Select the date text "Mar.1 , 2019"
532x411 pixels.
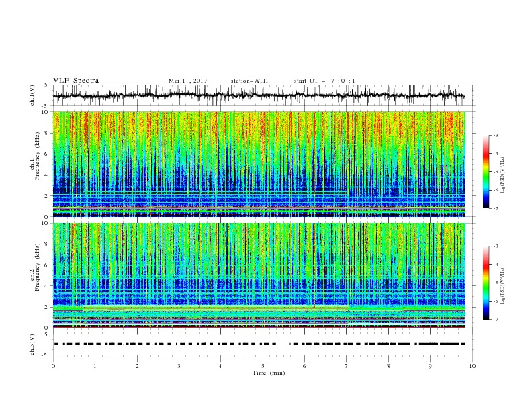[187, 81]
